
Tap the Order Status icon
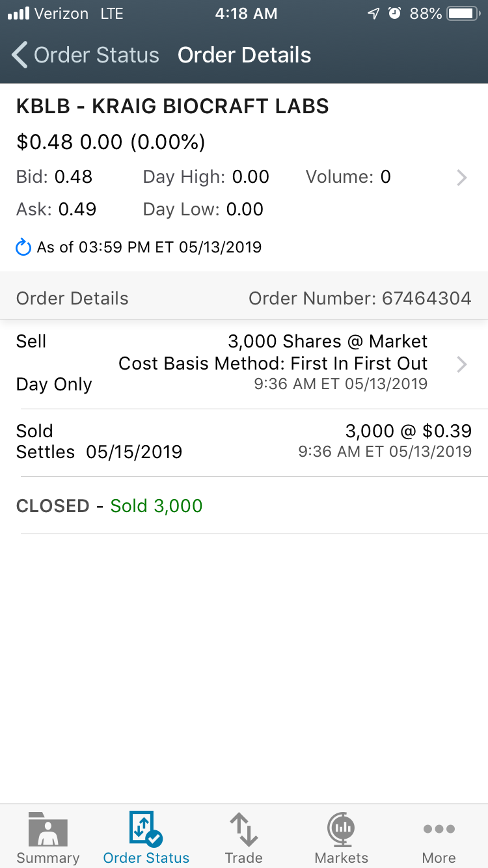(x=146, y=828)
